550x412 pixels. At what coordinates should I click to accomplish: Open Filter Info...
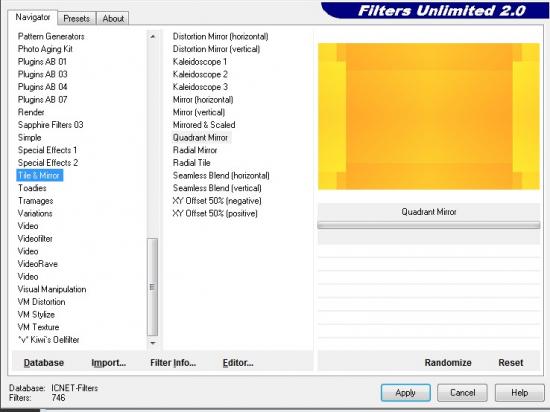tap(173, 363)
